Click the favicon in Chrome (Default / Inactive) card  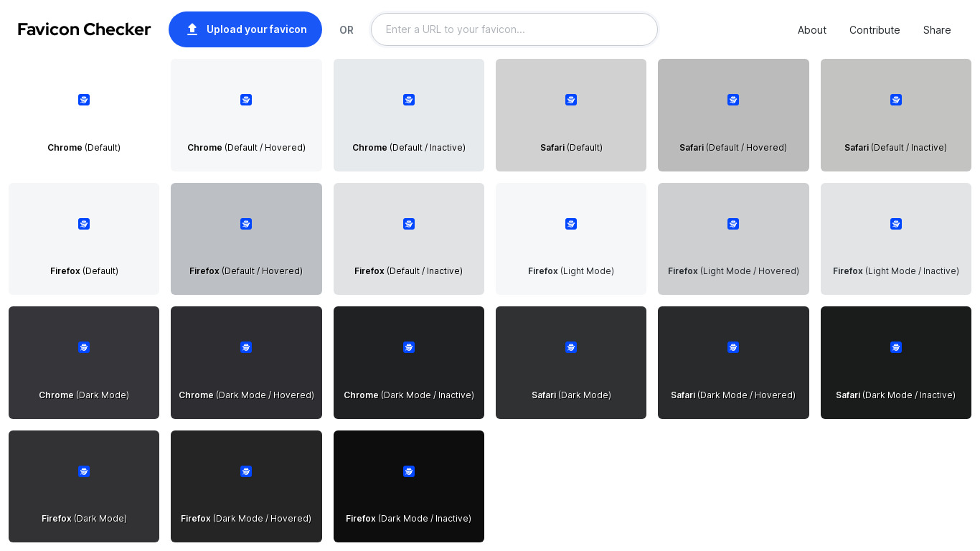[x=409, y=100]
